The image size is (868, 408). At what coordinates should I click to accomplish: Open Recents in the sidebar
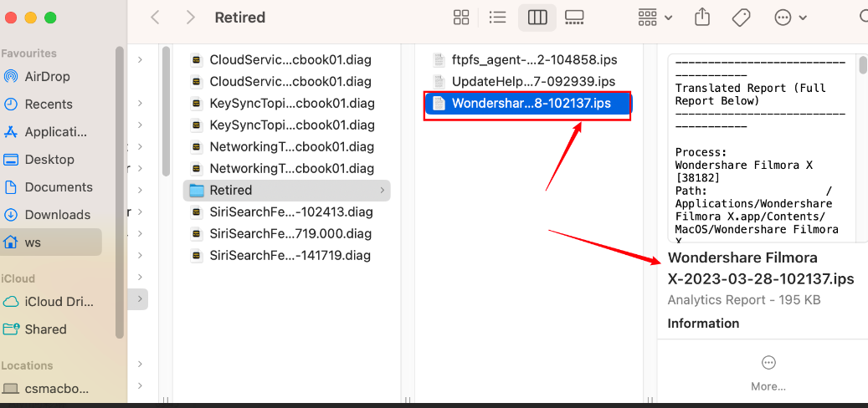click(49, 105)
